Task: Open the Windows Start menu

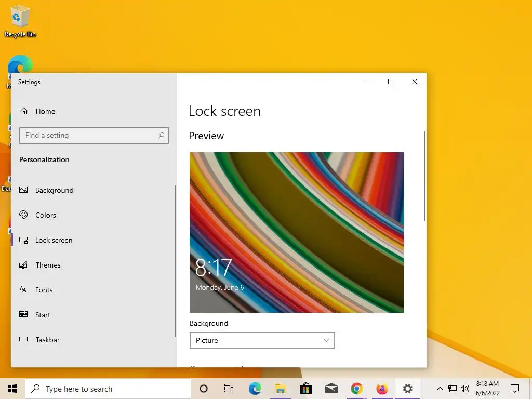Action: pyautogui.click(x=12, y=389)
